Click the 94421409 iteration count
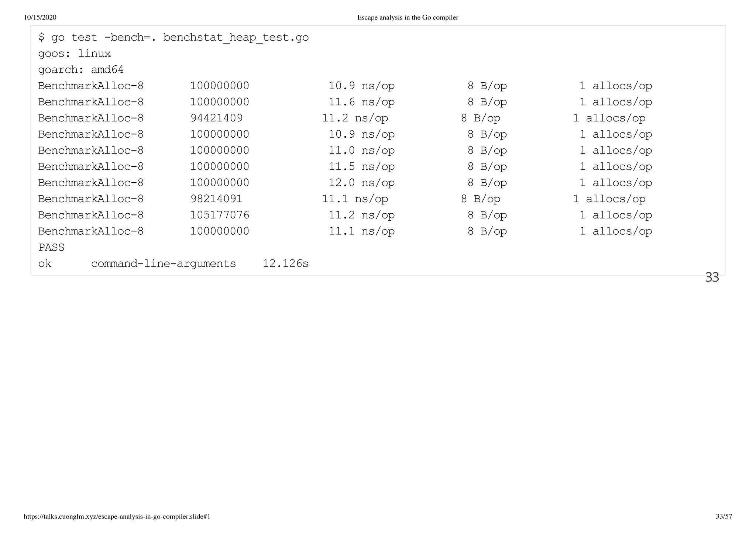Viewport: 756px width, 534px height. [x=217, y=118]
